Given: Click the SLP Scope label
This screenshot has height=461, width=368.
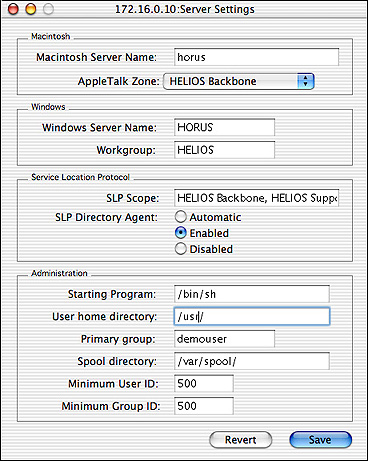Looking at the screenshot, I should click(133, 198).
